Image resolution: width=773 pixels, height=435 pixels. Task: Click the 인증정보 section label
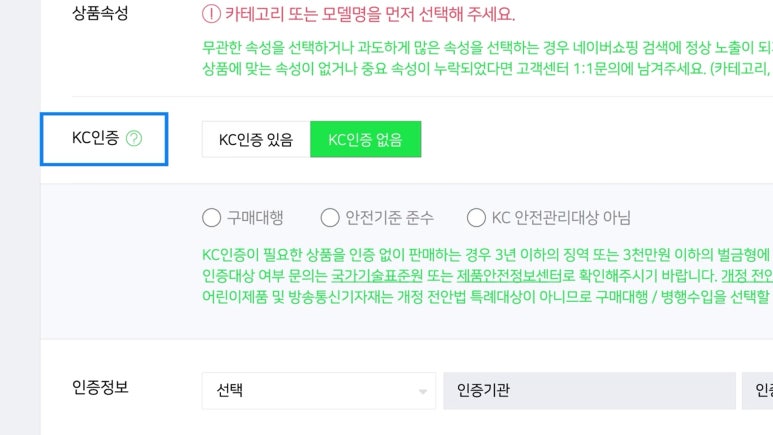point(100,387)
